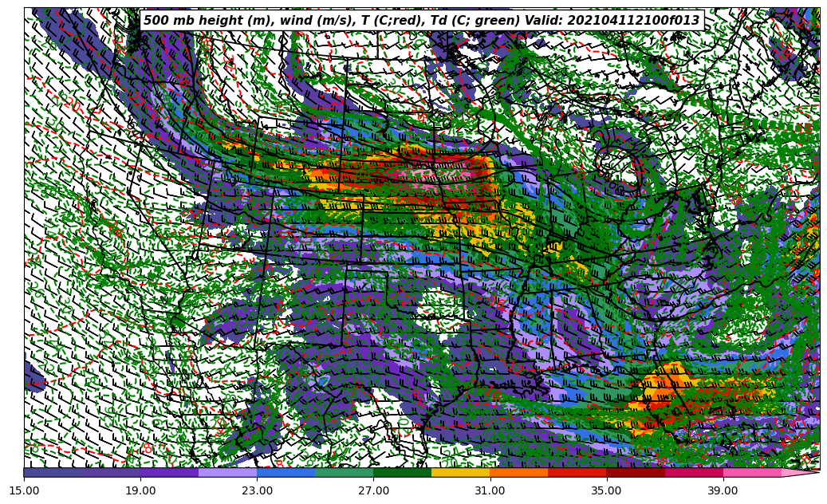Click the orange colorbar segment

pos(518,472)
